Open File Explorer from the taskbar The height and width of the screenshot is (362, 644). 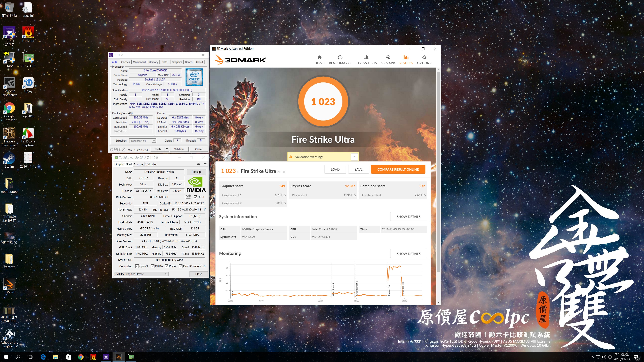click(x=56, y=357)
